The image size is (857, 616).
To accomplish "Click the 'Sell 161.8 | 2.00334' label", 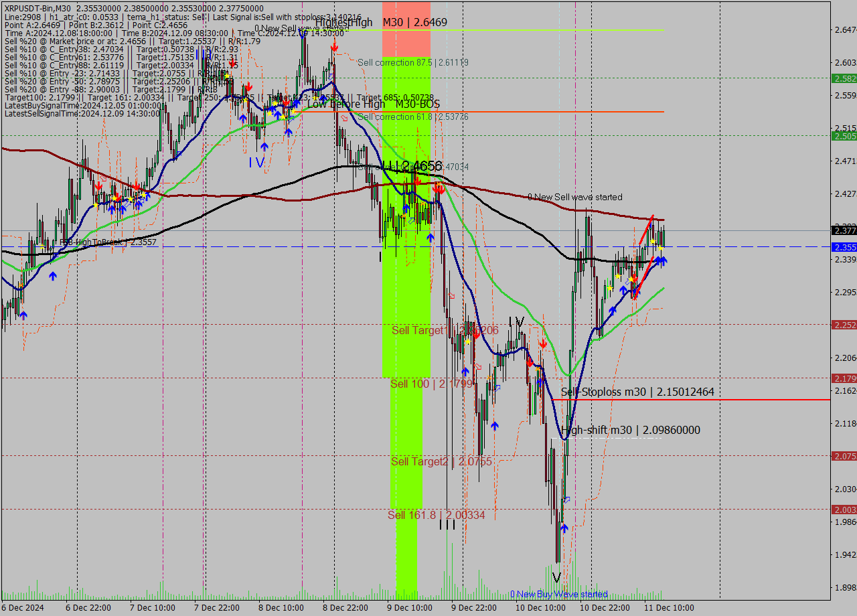I will pos(437,515).
